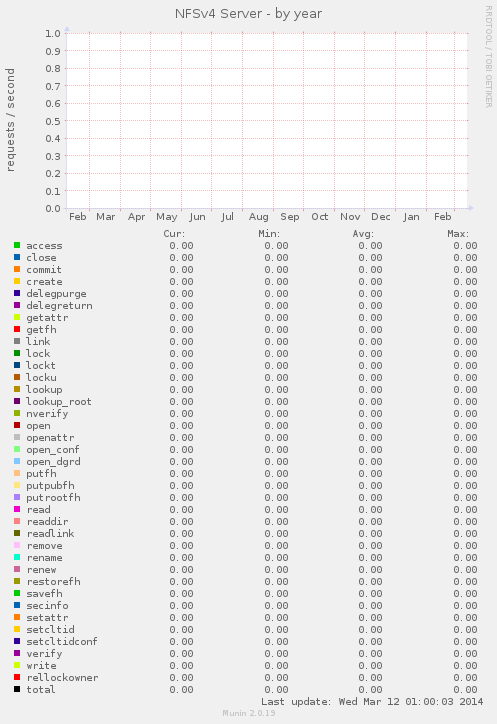497x724 pixels.
Task: Select the 'link' legend label
Action: pyautogui.click(x=38, y=342)
